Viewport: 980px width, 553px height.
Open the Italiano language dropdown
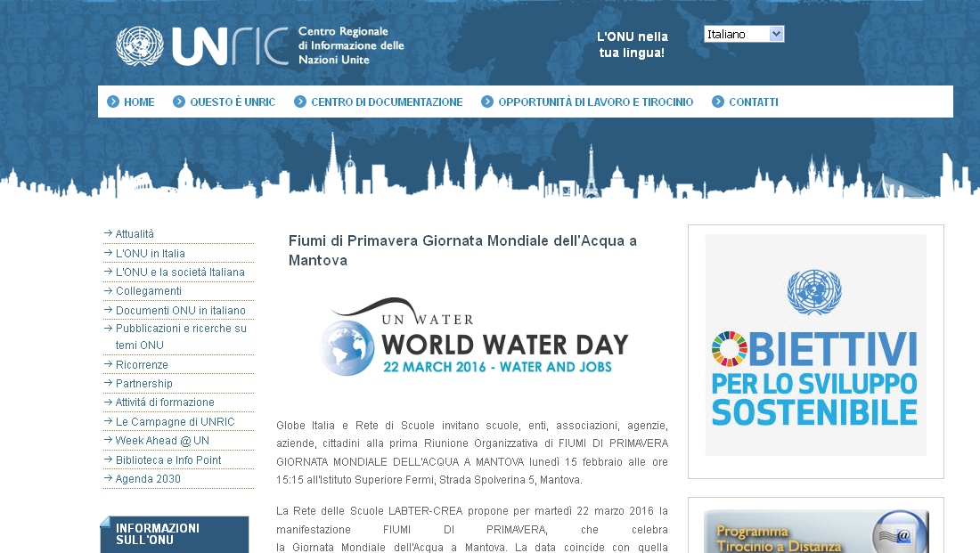744,34
